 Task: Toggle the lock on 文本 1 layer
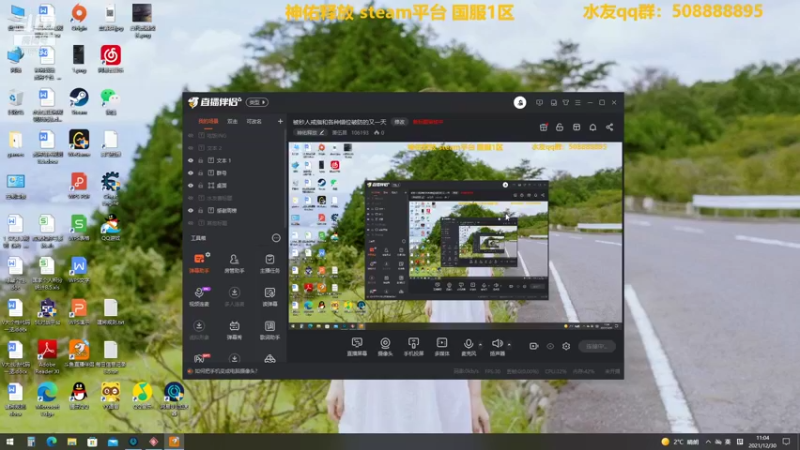pos(201,160)
